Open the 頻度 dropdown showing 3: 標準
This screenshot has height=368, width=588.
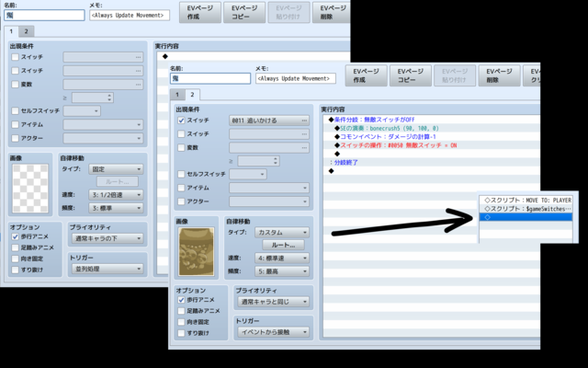[x=116, y=208]
